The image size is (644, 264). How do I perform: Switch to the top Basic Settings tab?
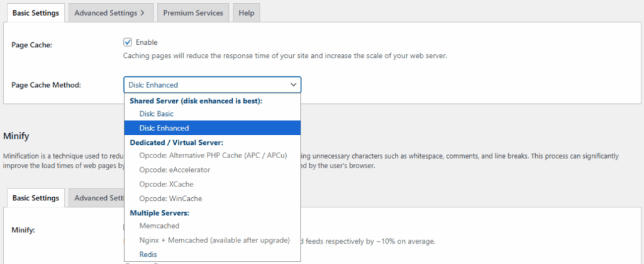35,13
